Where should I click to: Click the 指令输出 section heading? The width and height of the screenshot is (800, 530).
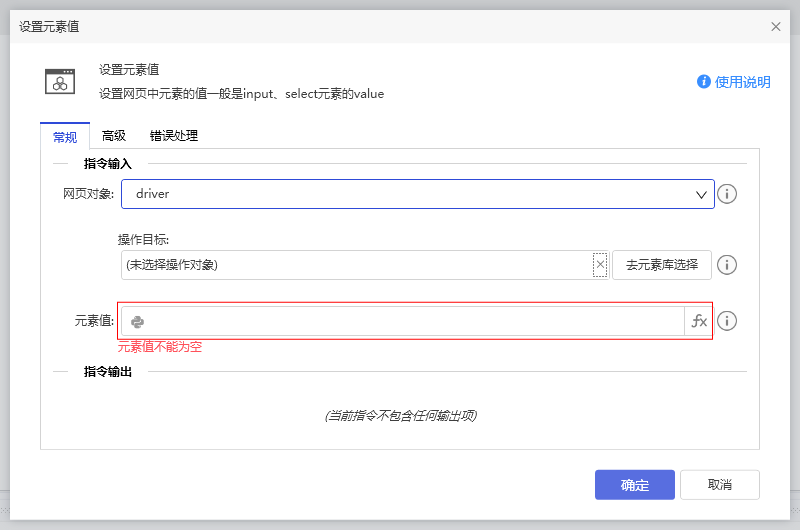tap(108, 372)
